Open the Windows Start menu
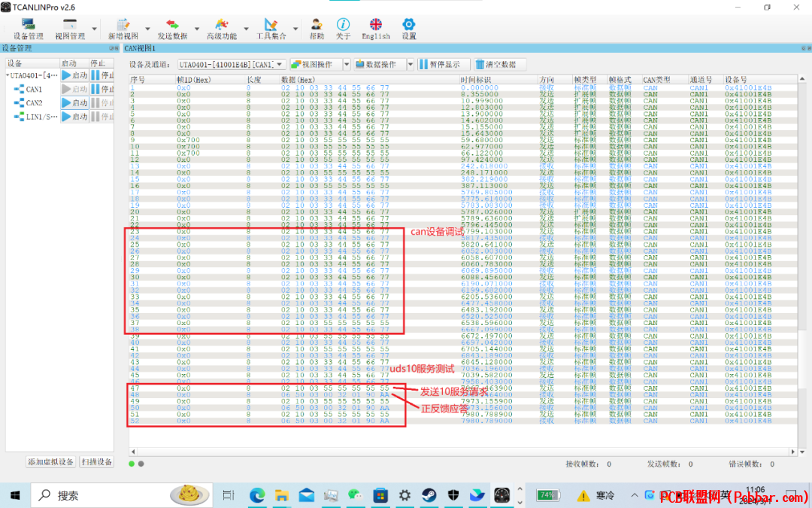The width and height of the screenshot is (812, 508). tap(15, 495)
